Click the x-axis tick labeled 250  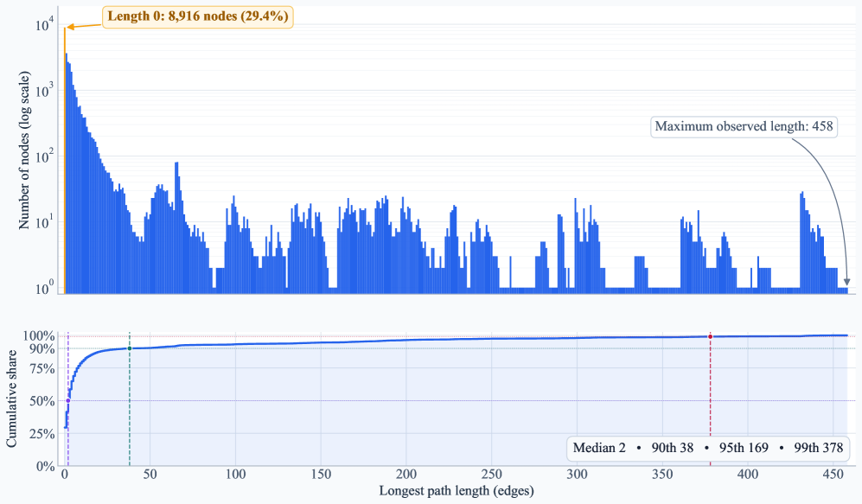[491, 475]
